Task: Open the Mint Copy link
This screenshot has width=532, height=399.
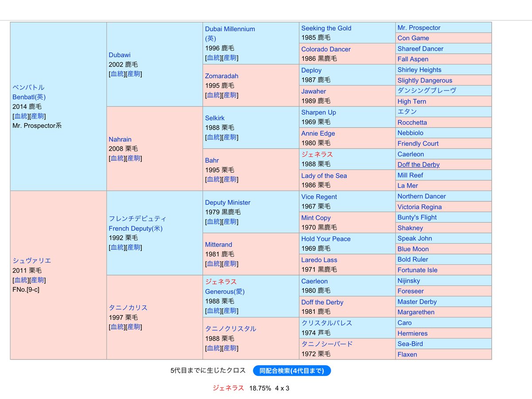Action: pyautogui.click(x=316, y=218)
